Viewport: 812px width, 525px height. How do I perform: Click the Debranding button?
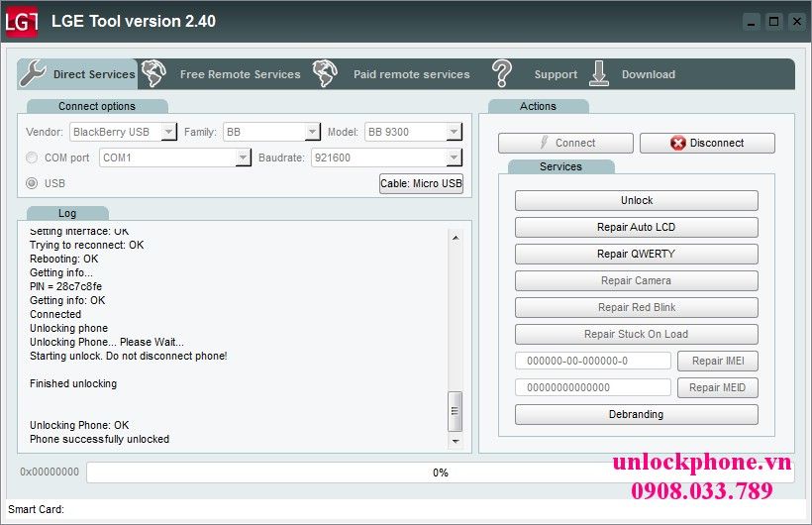pos(636,414)
